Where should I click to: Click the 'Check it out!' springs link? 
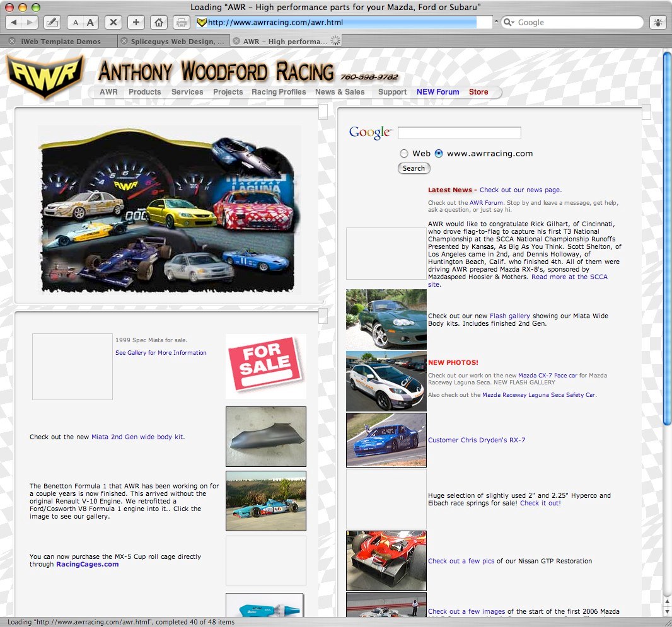(540, 503)
